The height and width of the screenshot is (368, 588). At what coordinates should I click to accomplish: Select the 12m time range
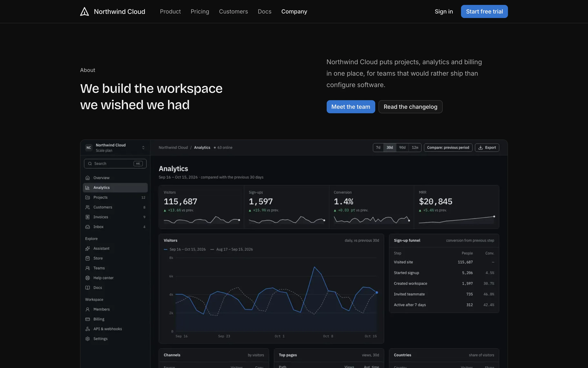(415, 147)
